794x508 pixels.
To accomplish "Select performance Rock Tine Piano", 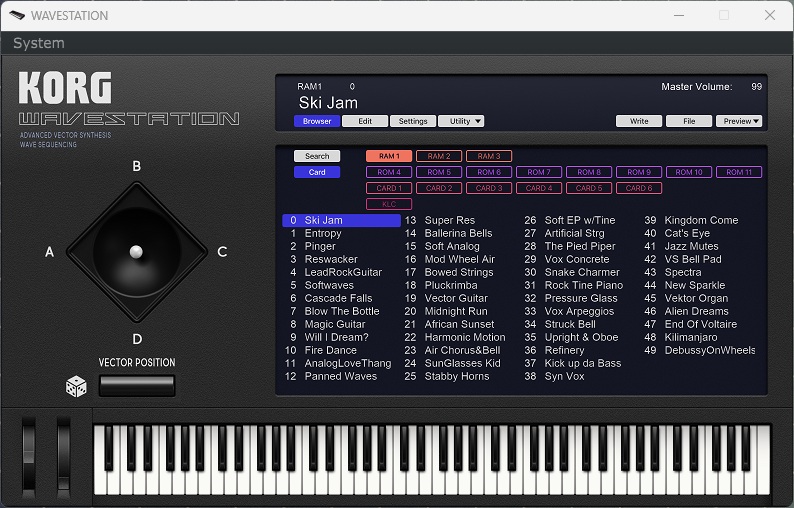I will click(x=583, y=285).
